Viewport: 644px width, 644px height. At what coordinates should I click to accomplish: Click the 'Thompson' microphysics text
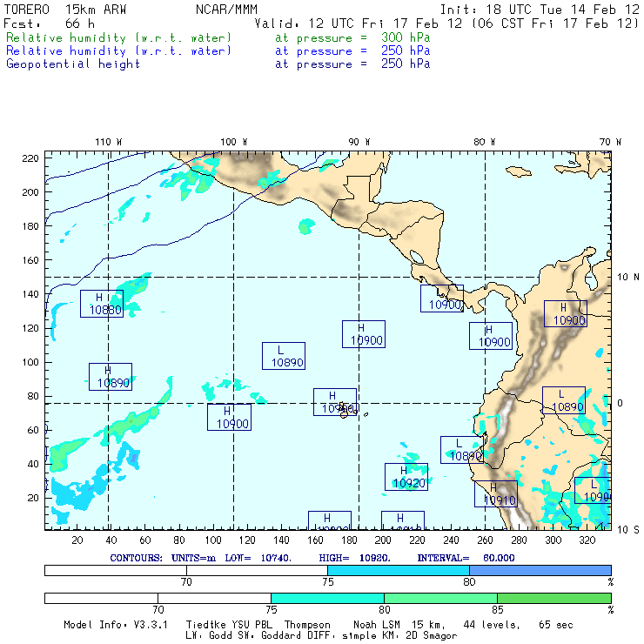point(307,625)
